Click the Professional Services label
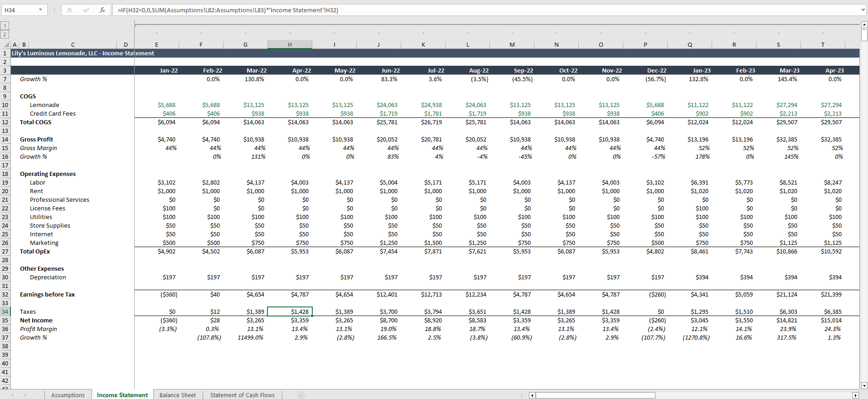 pos(59,199)
